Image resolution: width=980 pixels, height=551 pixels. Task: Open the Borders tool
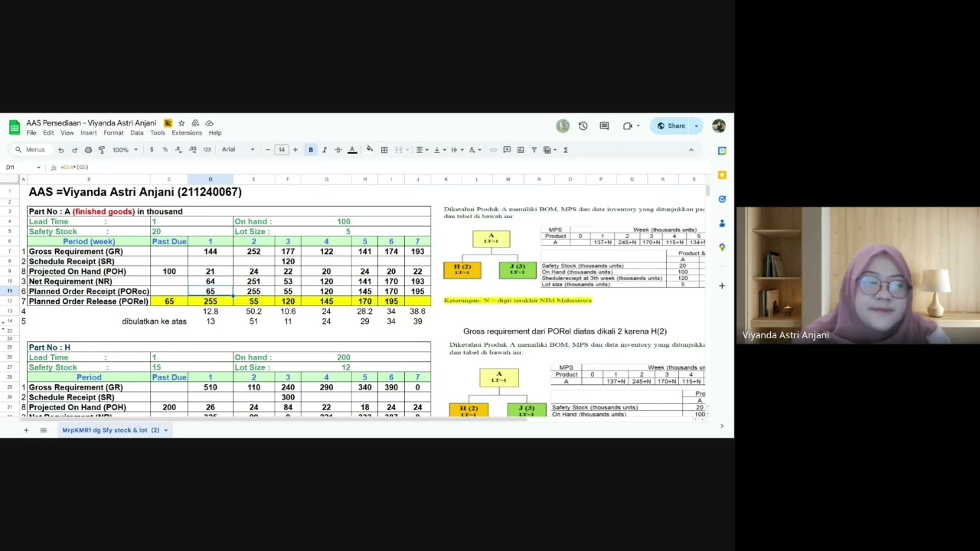[384, 150]
